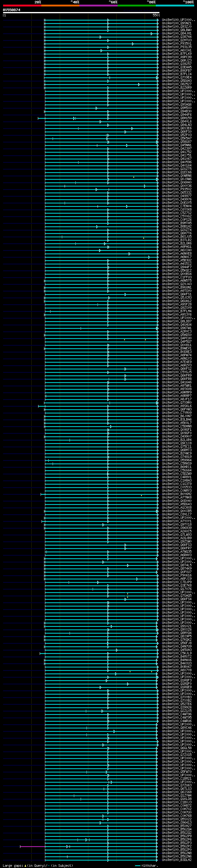Select hit label UniRef100_Q91021
The width and height of the screenshot is (197, 868).
(x=176, y=626)
